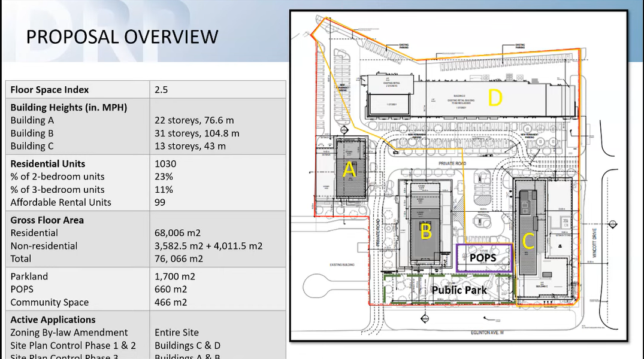
Task: Click the EXISTING BUILDING label on plan
Action: tap(341, 264)
